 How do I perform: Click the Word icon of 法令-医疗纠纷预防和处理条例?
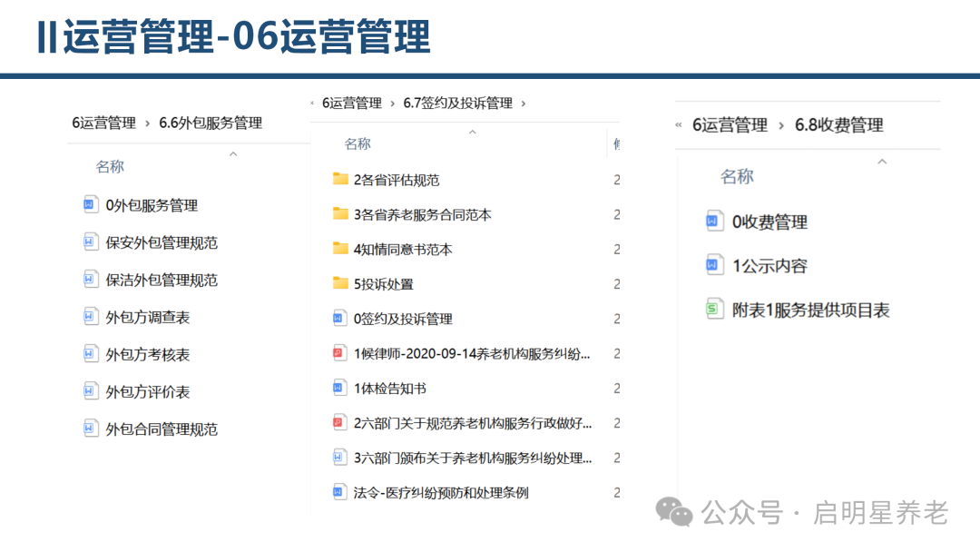(x=338, y=492)
